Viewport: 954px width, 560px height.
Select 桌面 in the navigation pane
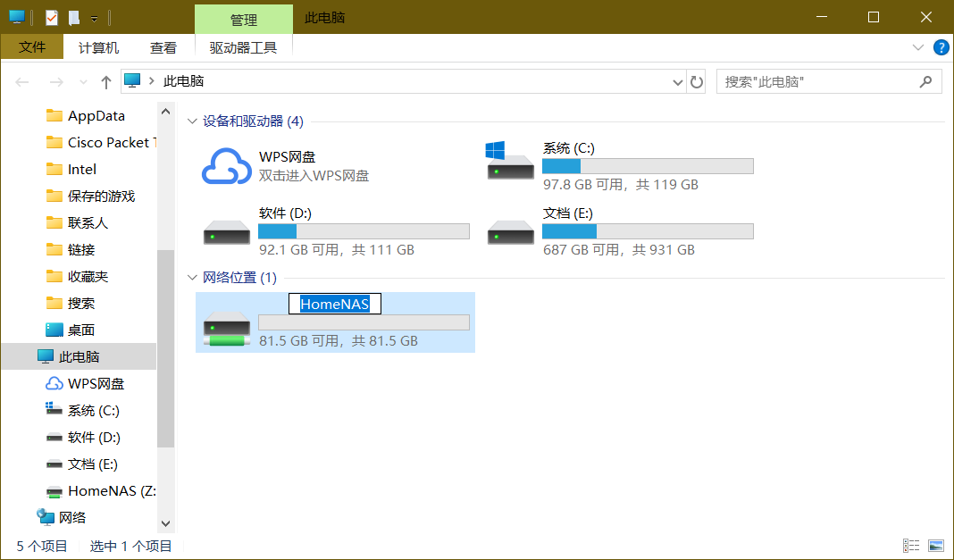coord(80,330)
